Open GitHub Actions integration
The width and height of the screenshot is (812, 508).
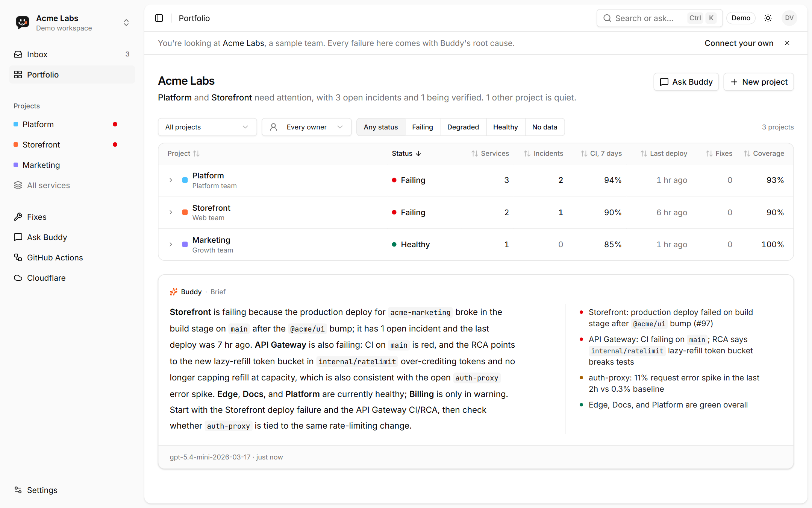(x=72, y=257)
